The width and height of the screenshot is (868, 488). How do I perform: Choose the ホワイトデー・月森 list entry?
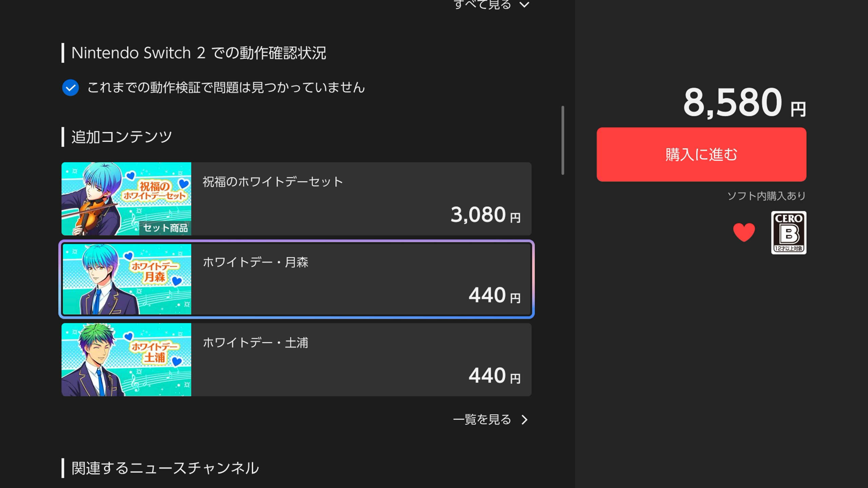coord(296,279)
